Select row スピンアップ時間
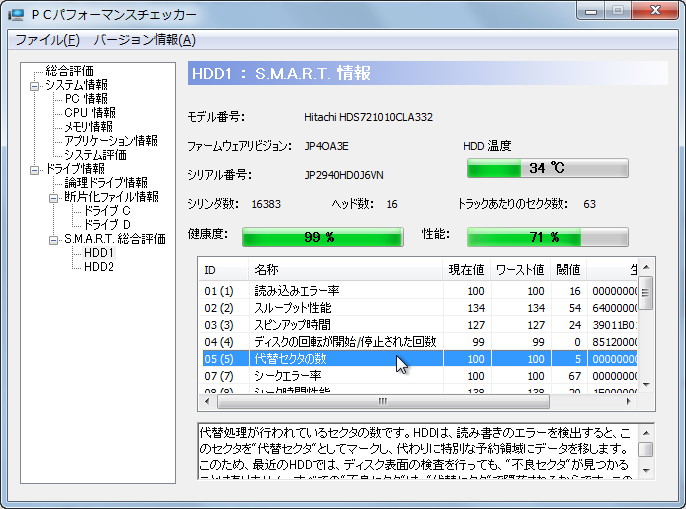The image size is (686, 509). point(419,325)
